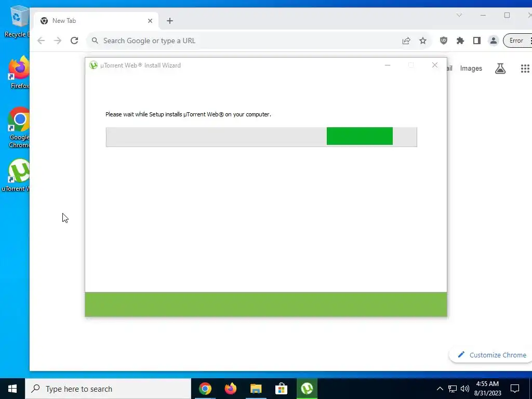
Task: Open Search Labs flask icon
Action: (500, 69)
